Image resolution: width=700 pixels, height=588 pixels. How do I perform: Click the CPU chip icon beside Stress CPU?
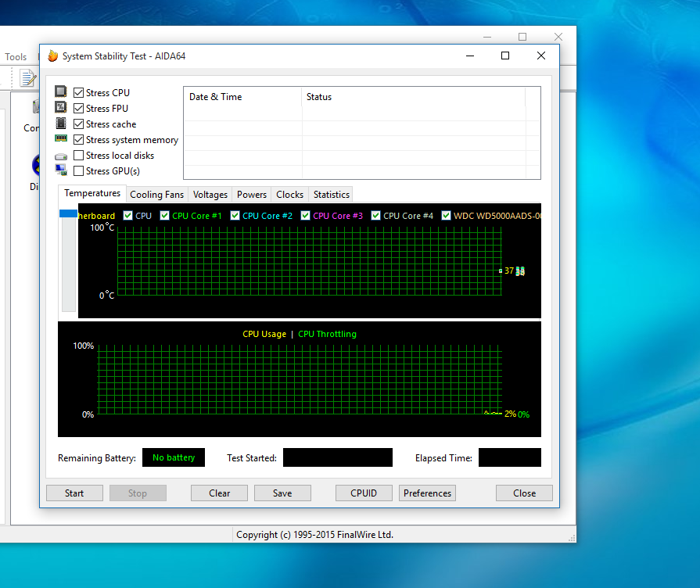coord(61,91)
